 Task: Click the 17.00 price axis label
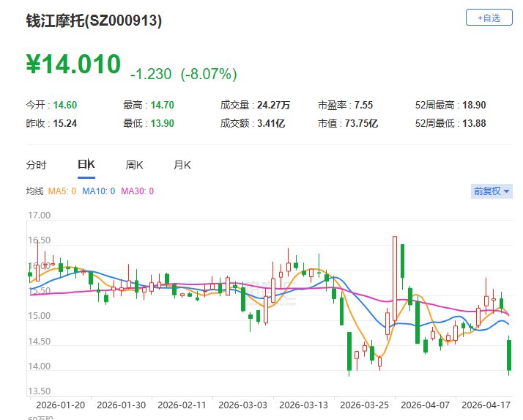[39, 215]
